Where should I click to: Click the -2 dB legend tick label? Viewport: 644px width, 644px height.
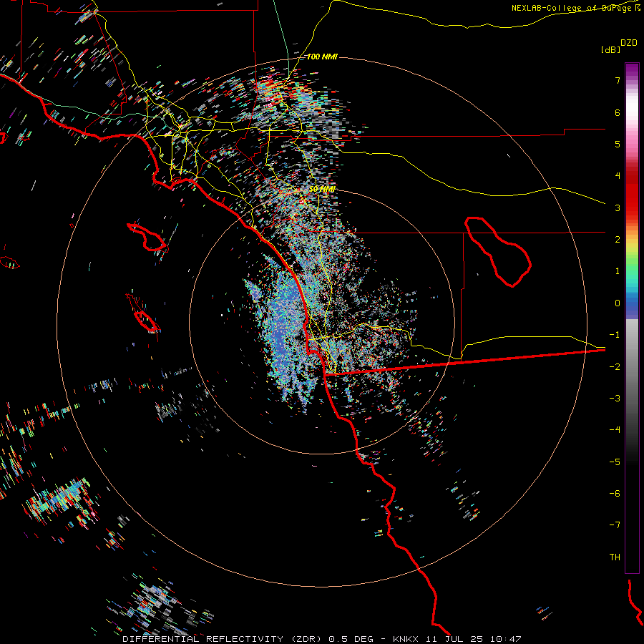coord(615,366)
